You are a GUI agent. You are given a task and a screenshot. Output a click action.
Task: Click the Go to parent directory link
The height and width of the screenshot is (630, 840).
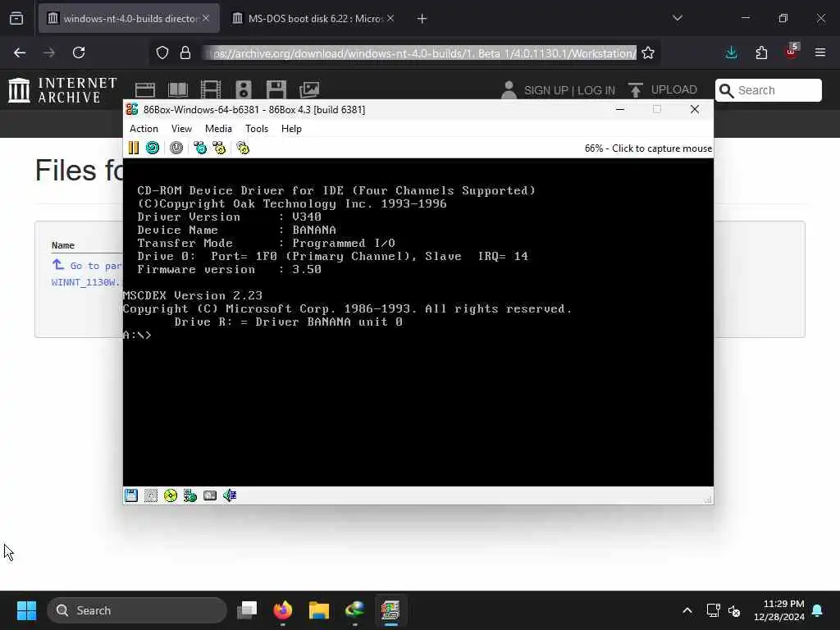coord(87,266)
